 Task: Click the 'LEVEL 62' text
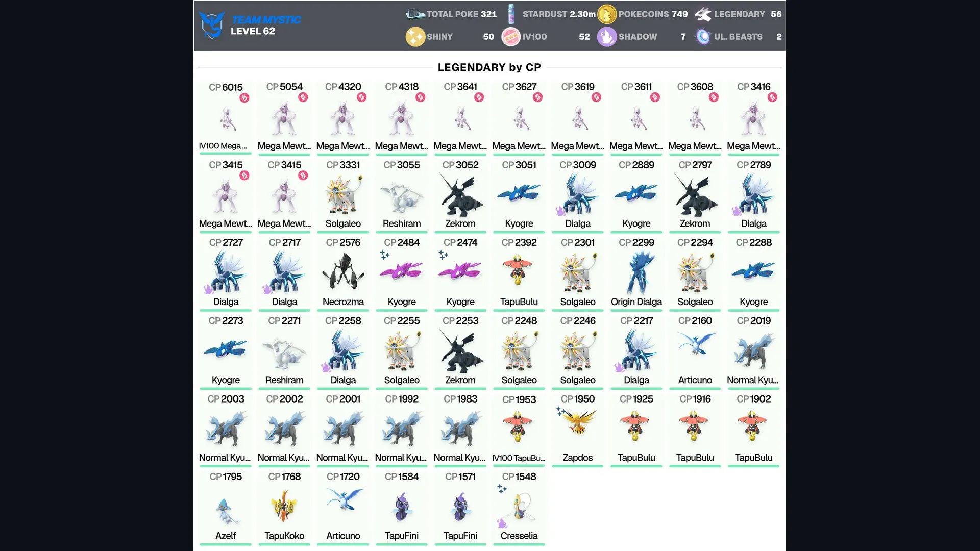(253, 31)
